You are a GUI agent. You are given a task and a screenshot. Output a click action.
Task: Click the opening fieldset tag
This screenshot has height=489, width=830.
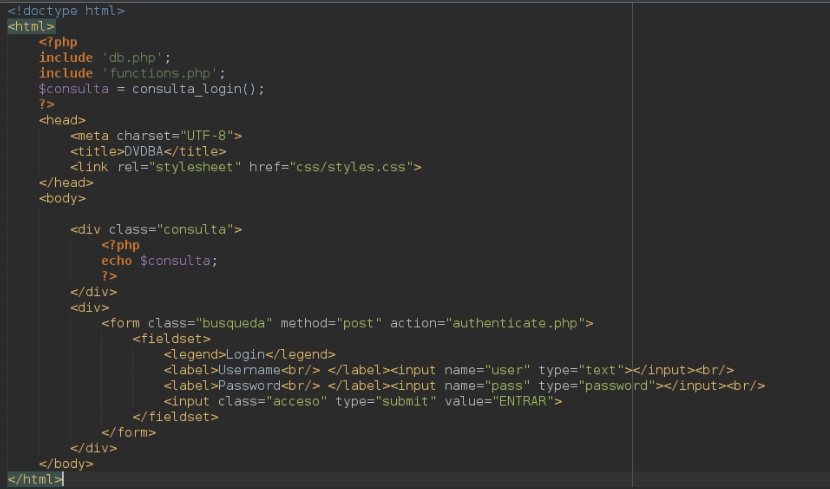[x=172, y=339]
